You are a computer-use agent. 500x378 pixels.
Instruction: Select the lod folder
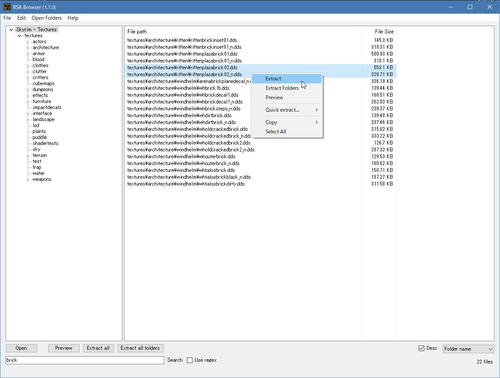[36, 126]
